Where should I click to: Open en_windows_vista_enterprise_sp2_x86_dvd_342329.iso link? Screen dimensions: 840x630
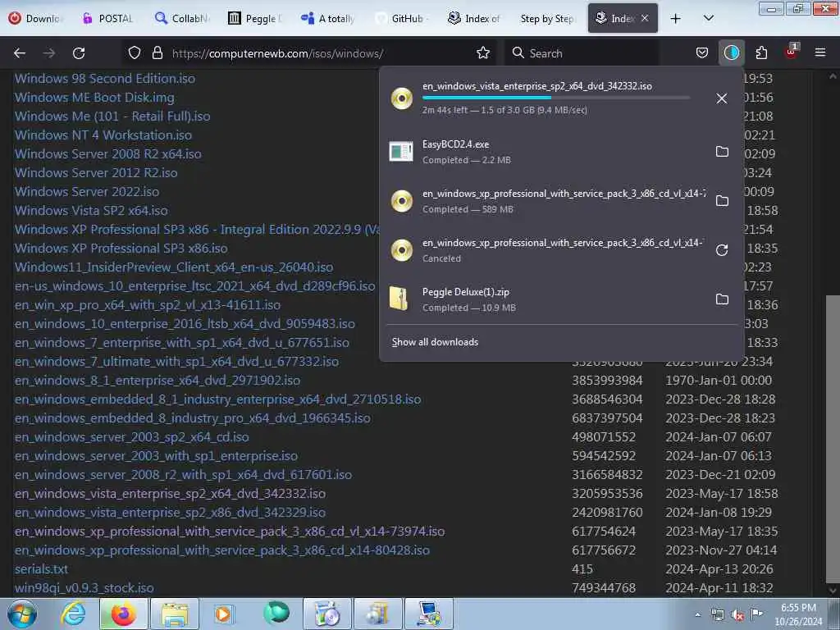tap(171, 512)
